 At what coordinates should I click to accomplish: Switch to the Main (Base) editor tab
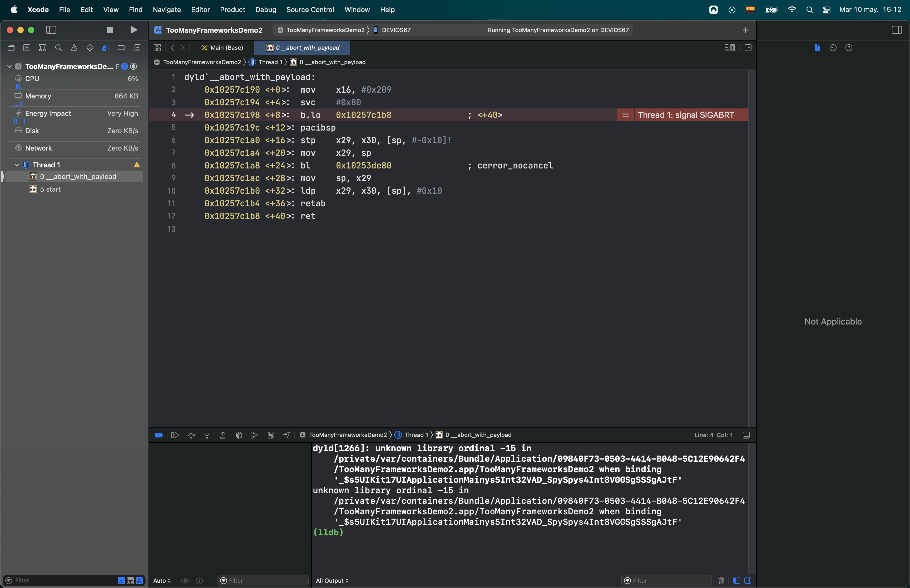coord(222,48)
